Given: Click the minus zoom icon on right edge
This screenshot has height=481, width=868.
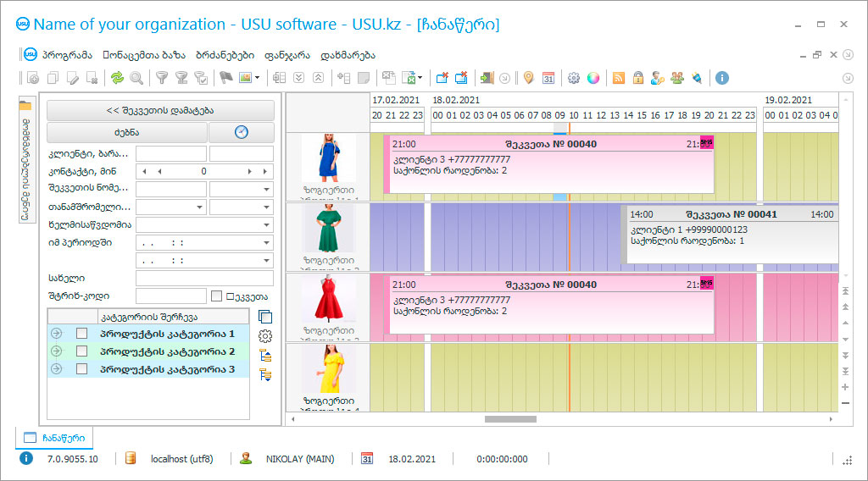Looking at the screenshot, I should 845,403.
